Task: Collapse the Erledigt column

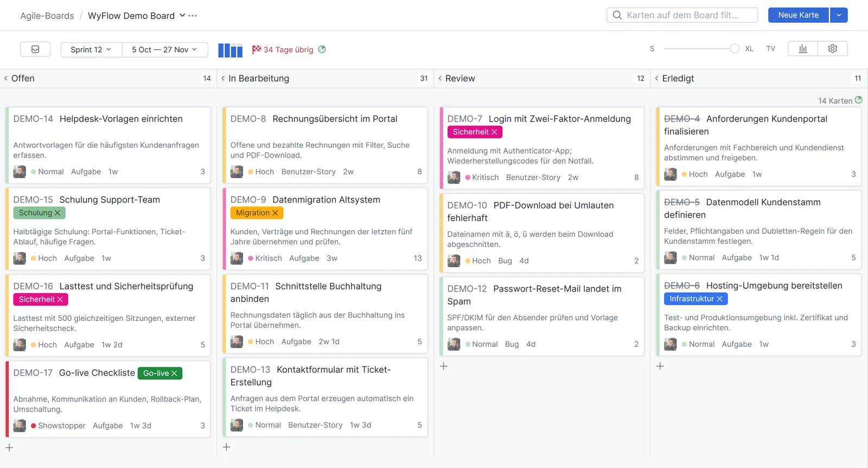Action: pyautogui.click(x=656, y=78)
